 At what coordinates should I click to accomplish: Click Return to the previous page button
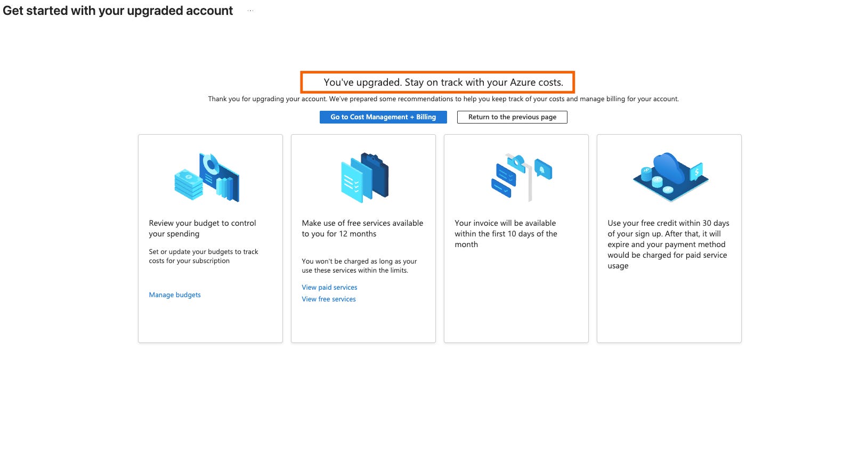(512, 117)
